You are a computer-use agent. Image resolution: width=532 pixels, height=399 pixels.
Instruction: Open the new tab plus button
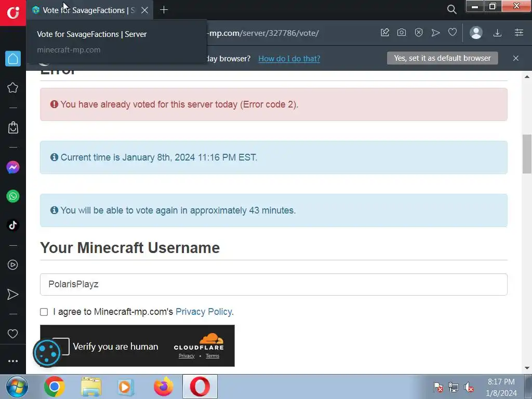coord(164,10)
